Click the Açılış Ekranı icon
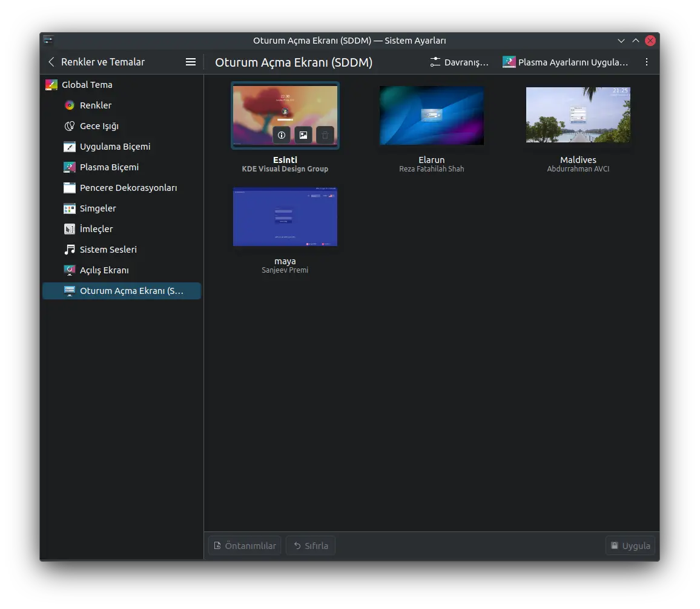Screen dimensions: 700x609 pos(69,270)
